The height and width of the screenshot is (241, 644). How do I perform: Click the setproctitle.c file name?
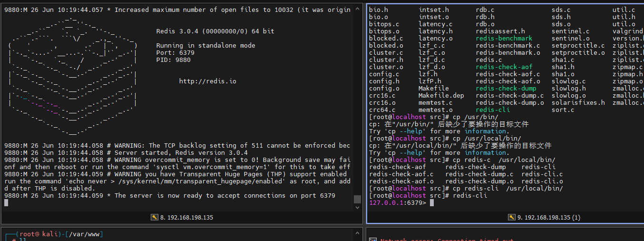[x=578, y=46]
